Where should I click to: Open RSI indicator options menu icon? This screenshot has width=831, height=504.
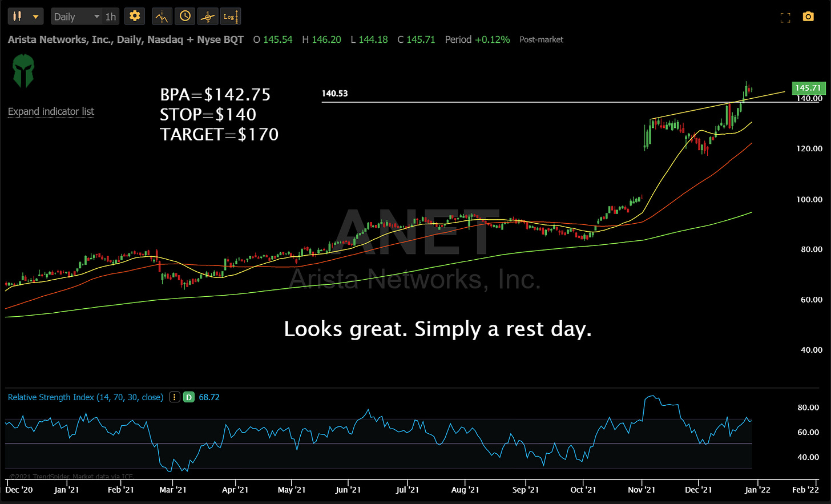point(175,397)
